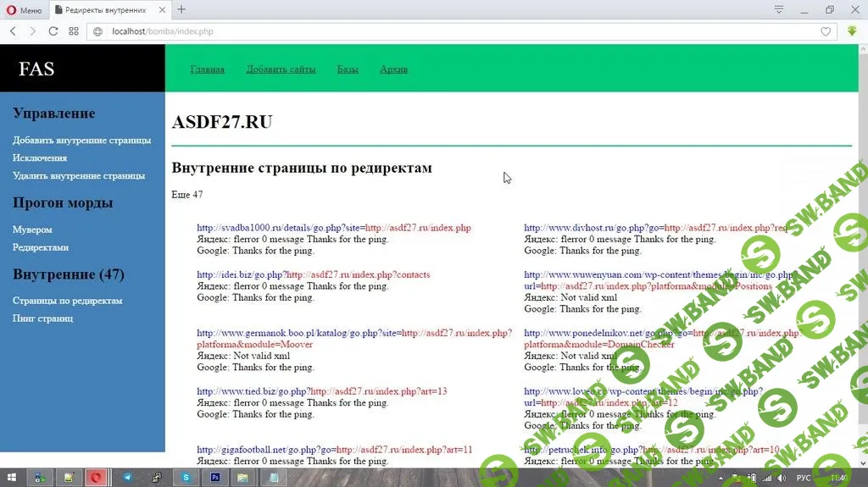Screen dimensions: 868x487
Task: Open the Photoshop icon in the taskbar
Action: coord(214,477)
